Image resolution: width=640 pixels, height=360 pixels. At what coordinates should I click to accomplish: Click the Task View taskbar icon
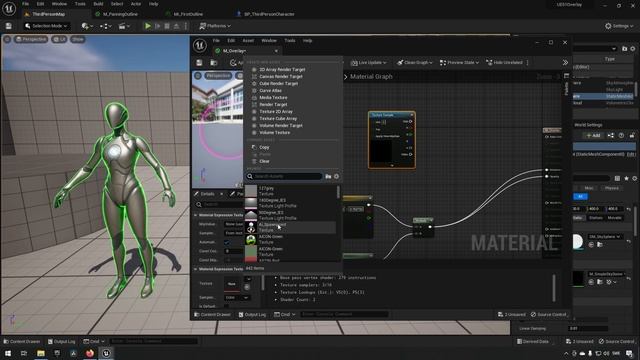pos(24,353)
